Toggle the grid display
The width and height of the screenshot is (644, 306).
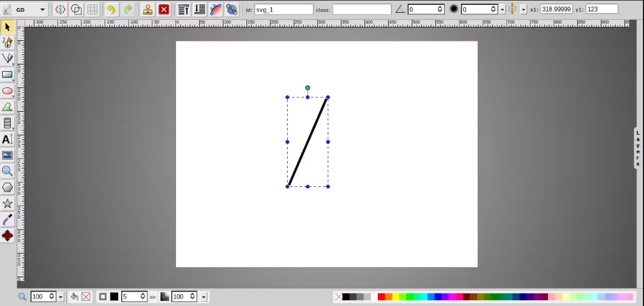(x=93, y=9)
